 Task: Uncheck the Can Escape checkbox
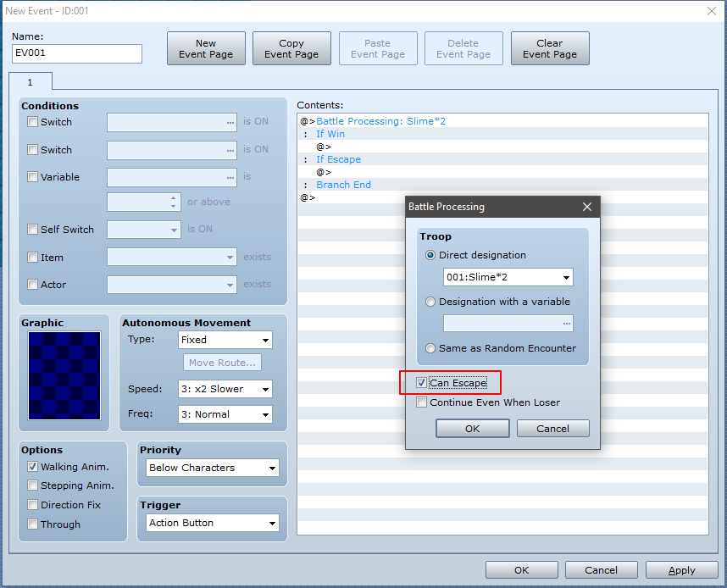pos(421,383)
